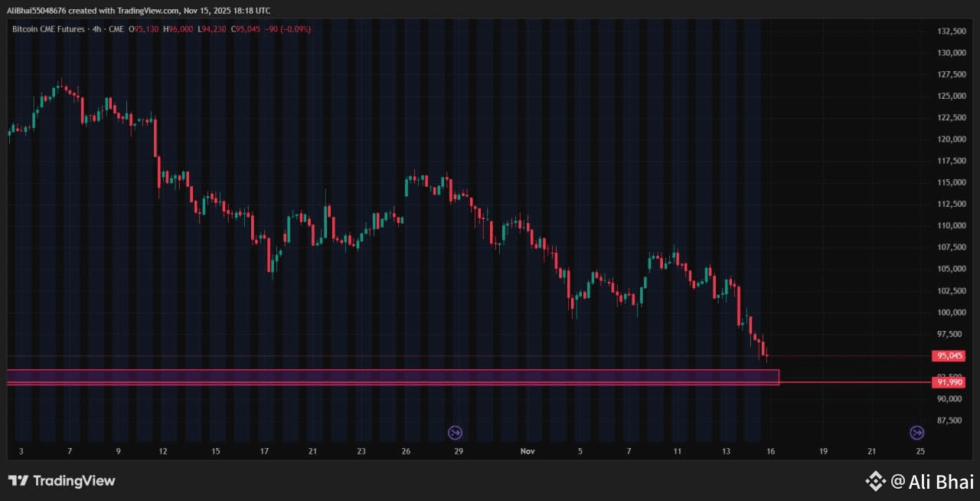The height and width of the screenshot is (501, 980).
Task: Click the date label 23 on time axis
Action: coord(361,452)
